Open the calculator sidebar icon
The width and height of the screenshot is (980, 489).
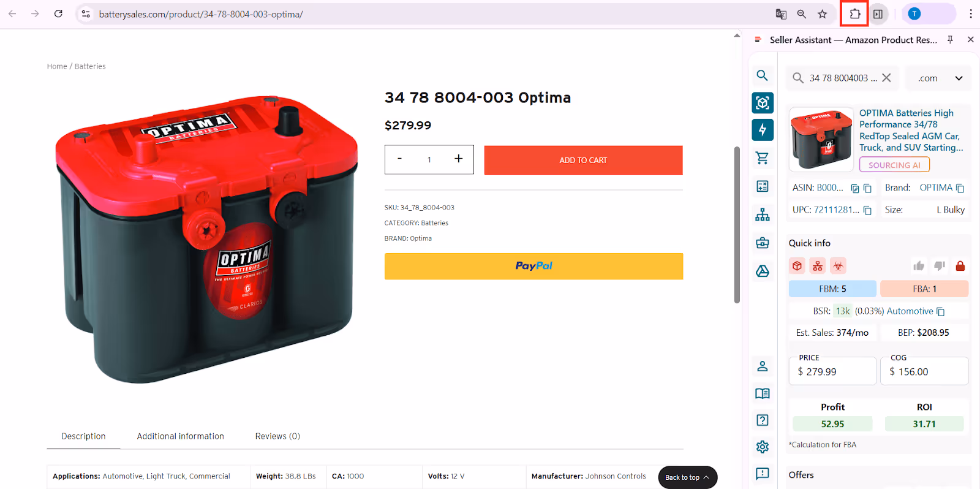point(762,186)
